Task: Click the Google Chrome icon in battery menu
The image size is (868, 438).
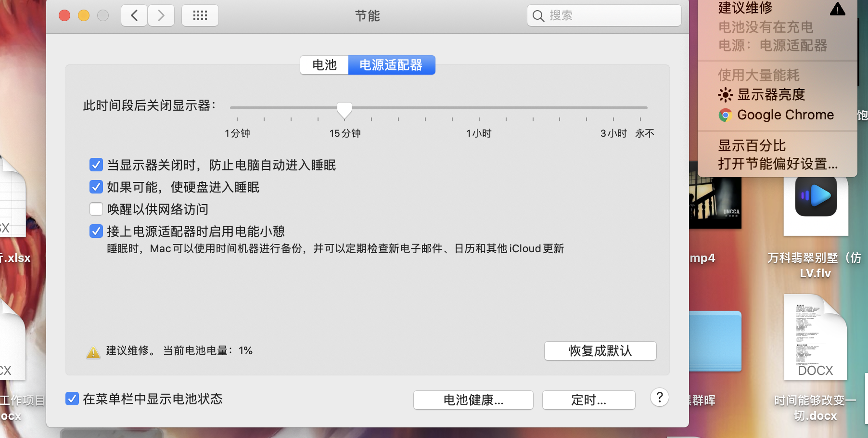Action: [725, 115]
